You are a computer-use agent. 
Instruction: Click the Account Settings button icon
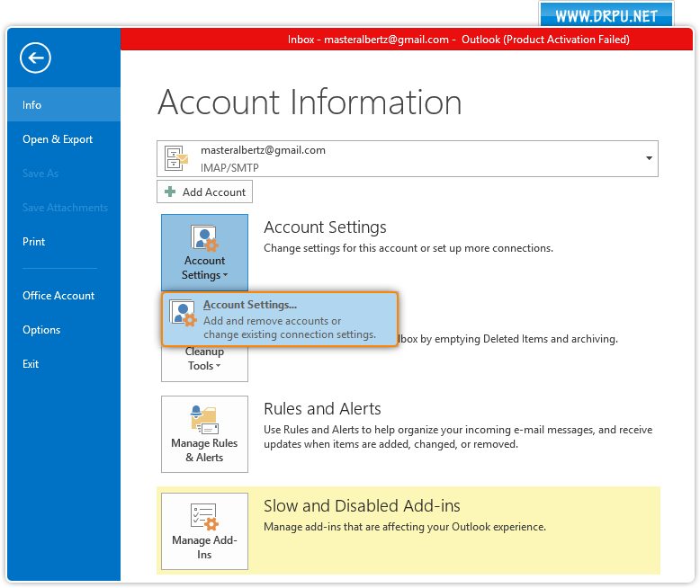(204, 237)
